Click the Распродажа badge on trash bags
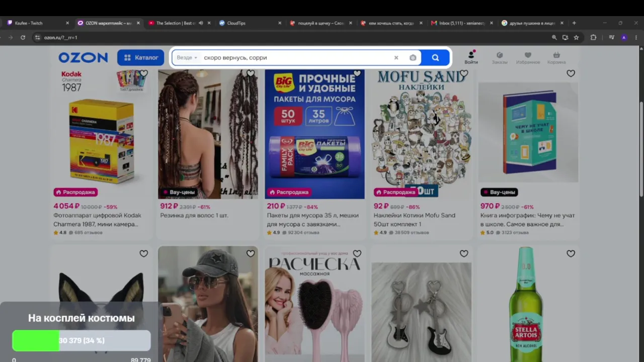644x362 pixels. (x=289, y=192)
